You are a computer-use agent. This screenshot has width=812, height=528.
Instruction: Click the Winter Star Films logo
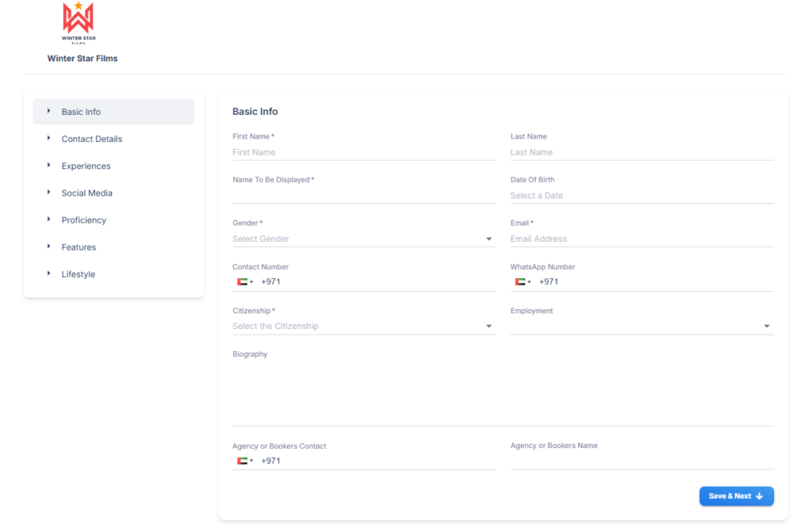point(78,23)
